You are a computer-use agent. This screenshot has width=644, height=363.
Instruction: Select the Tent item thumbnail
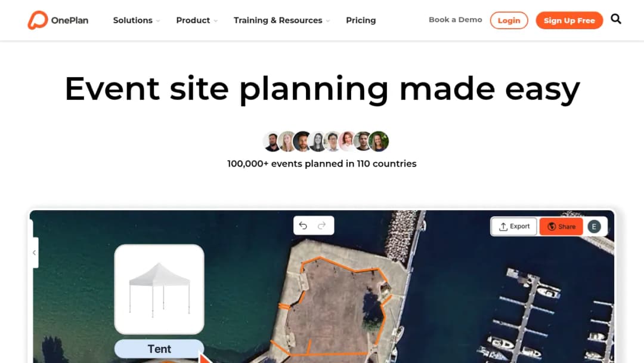(159, 289)
